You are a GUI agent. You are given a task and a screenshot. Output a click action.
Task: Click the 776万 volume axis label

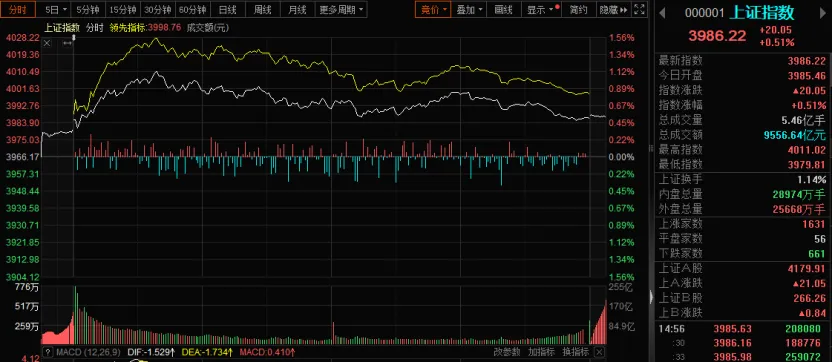click(x=27, y=288)
